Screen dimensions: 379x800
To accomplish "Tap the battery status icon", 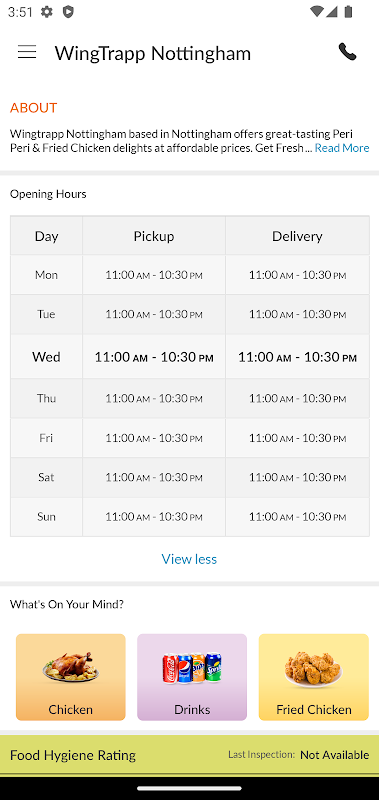I will coord(348,12).
